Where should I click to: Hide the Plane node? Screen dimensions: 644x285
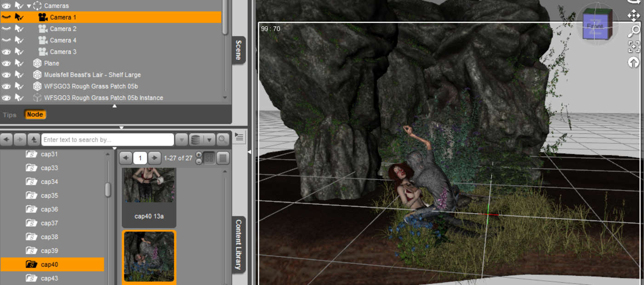coord(6,63)
